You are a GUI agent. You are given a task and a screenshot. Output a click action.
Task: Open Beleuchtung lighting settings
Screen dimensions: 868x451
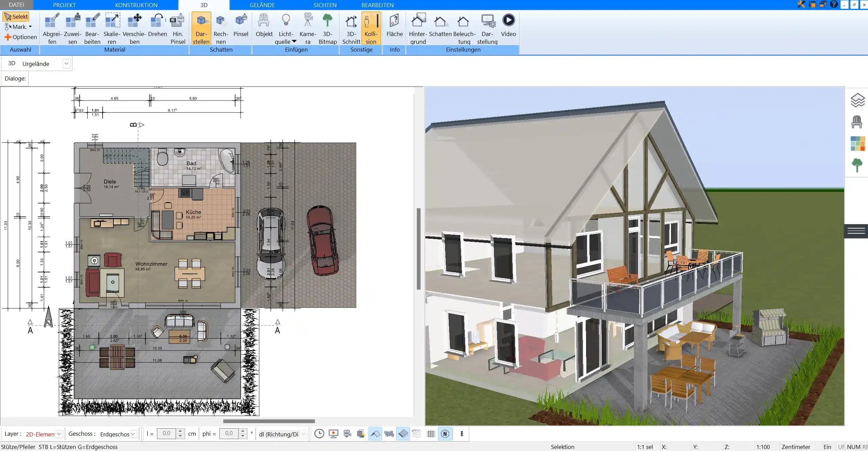click(464, 29)
